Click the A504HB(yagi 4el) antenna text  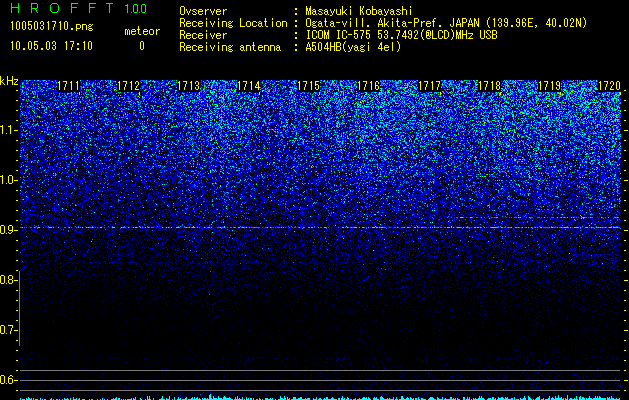click(x=353, y=47)
